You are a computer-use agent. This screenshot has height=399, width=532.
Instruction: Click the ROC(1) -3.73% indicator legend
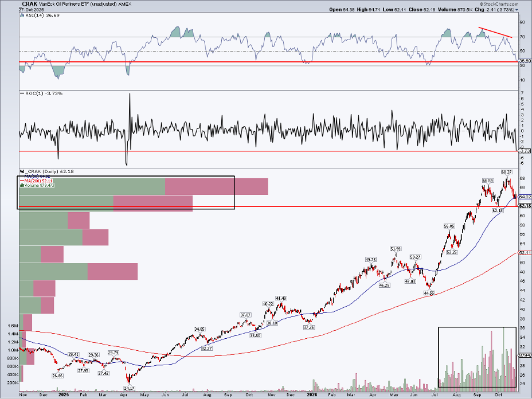[44, 93]
